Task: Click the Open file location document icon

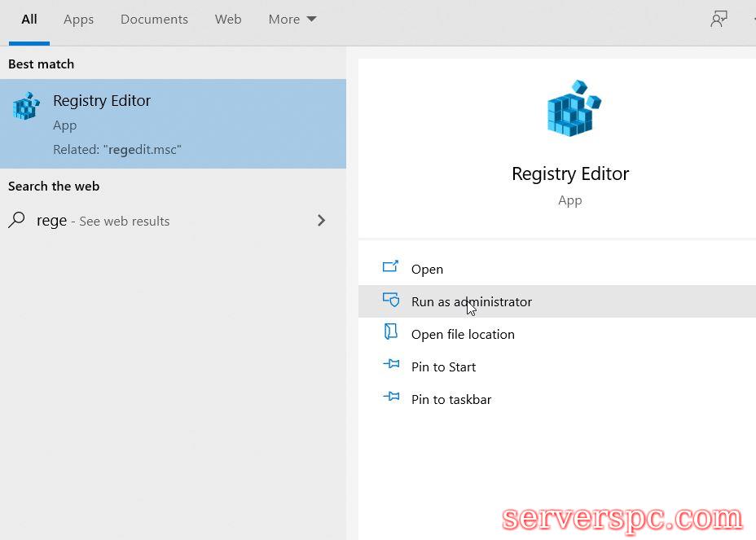Action: tap(391, 332)
